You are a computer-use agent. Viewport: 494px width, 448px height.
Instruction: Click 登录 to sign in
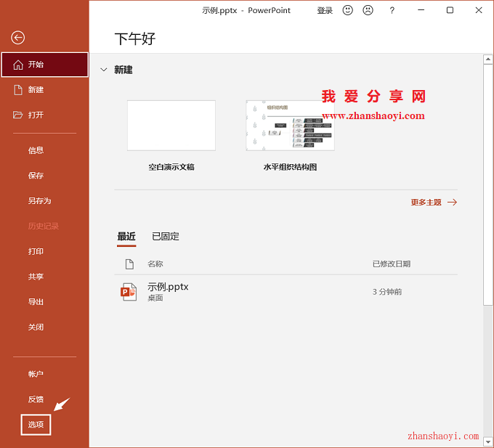click(325, 10)
